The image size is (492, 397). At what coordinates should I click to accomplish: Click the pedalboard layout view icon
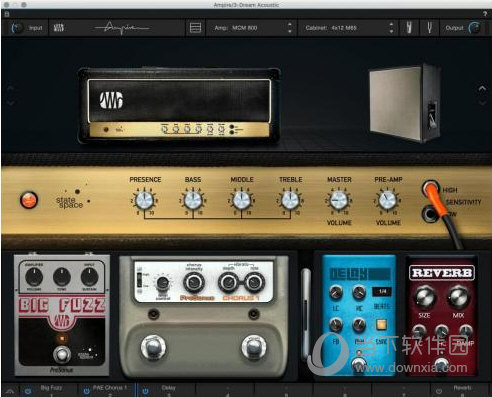coord(195,28)
